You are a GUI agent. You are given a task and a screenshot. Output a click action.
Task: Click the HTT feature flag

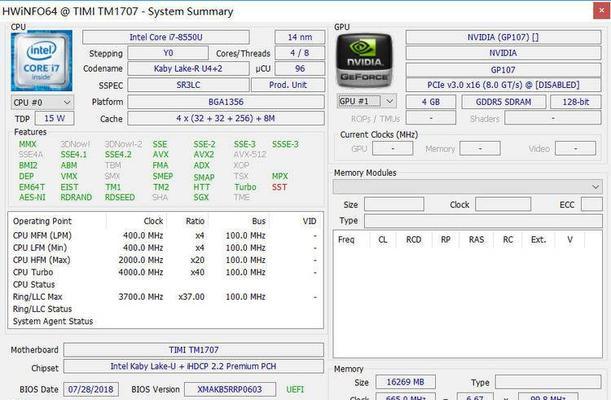[x=201, y=187]
